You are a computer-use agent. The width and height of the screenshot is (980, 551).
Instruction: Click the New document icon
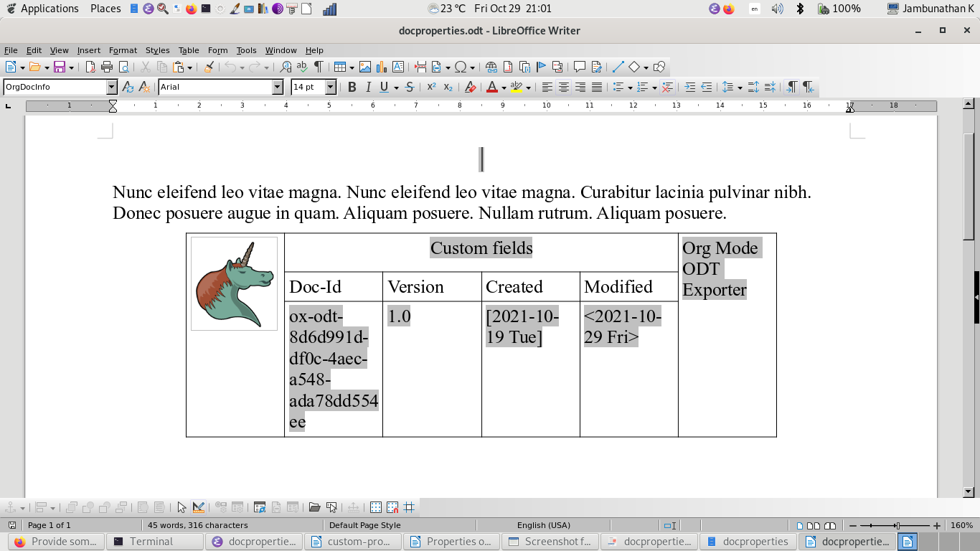[11, 67]
